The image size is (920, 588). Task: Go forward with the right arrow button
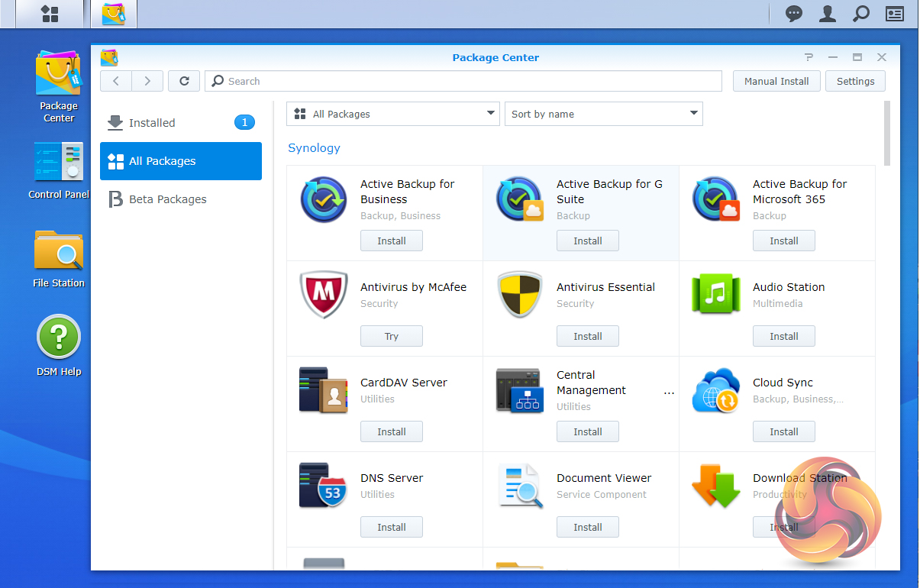(147, 81)
